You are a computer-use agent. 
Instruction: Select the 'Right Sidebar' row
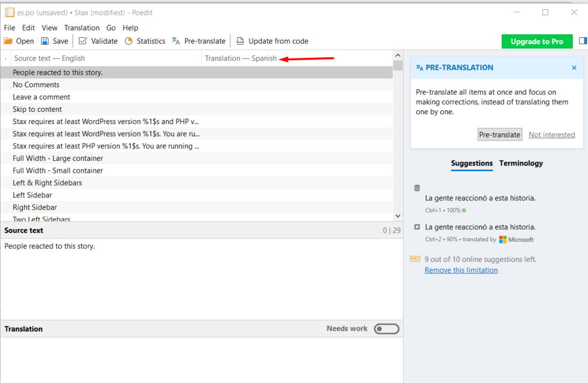(x=196, y=207)
